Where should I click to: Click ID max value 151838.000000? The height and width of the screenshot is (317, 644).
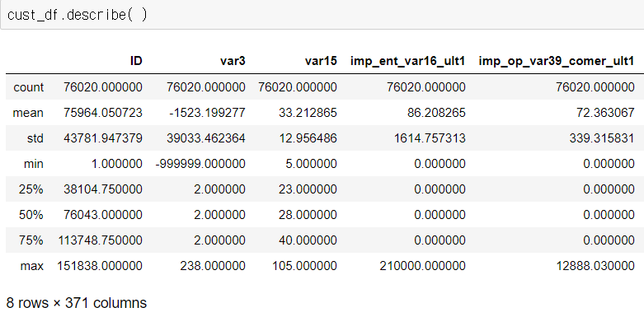point(100,266)
